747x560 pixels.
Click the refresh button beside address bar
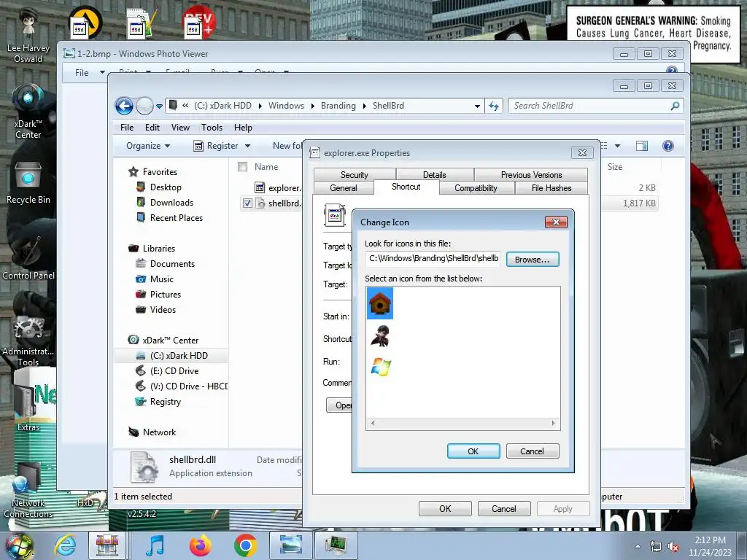pyautogui.click(x=494, y=106)
